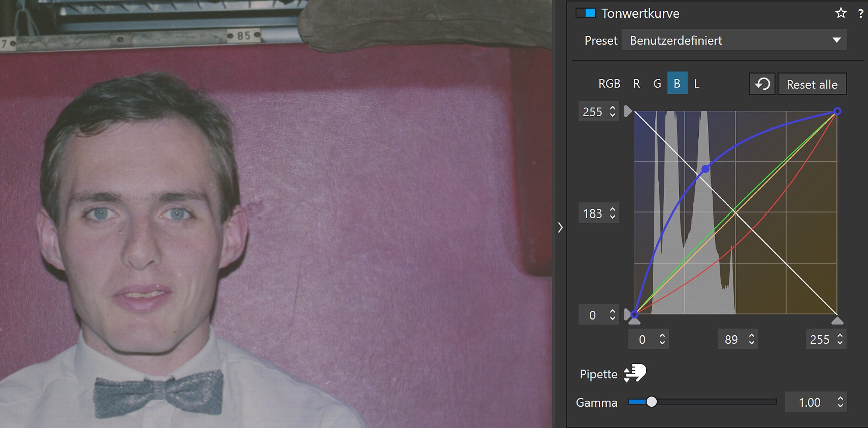Viewport: 868px width, 428px height.
Task: Click the Gamma value field 1.00
Action: 809,402
